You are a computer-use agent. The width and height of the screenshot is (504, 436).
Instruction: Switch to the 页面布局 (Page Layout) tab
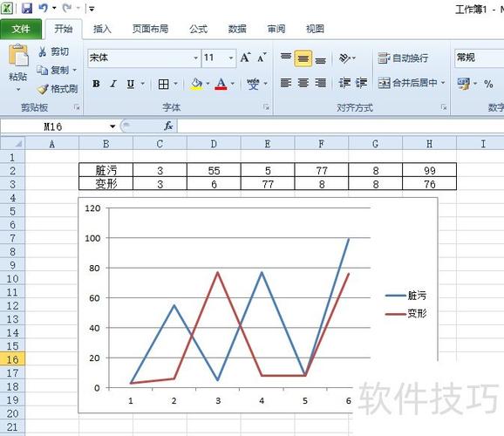[151, 30]
